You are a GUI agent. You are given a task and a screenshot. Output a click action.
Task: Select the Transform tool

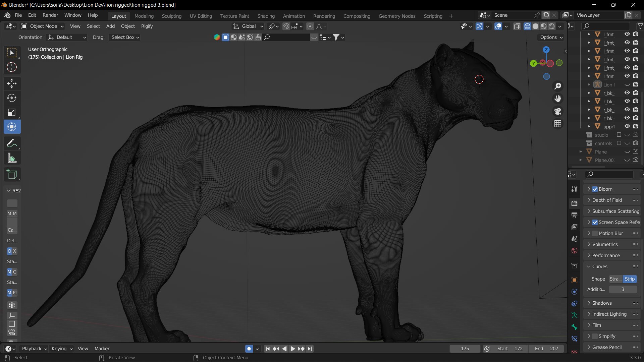(12, 127)
